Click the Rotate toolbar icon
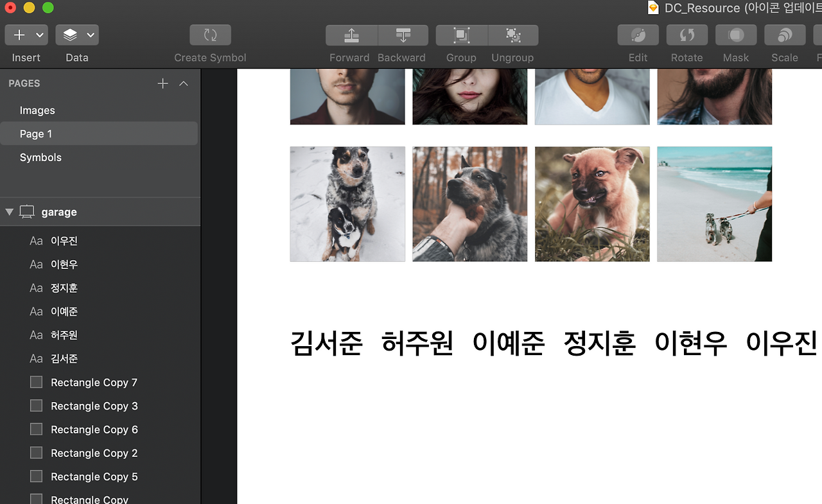 tap(686, 35)
